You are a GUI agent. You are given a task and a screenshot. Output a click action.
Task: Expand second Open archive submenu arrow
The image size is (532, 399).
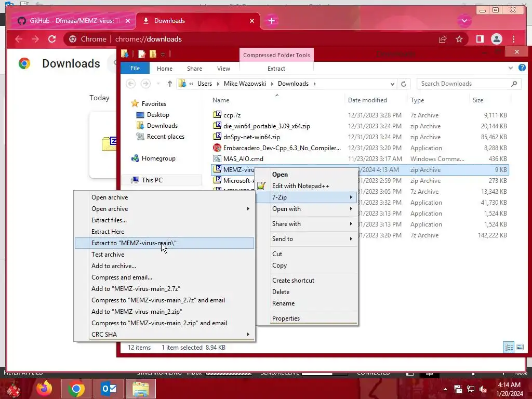(x=248, y=209)
